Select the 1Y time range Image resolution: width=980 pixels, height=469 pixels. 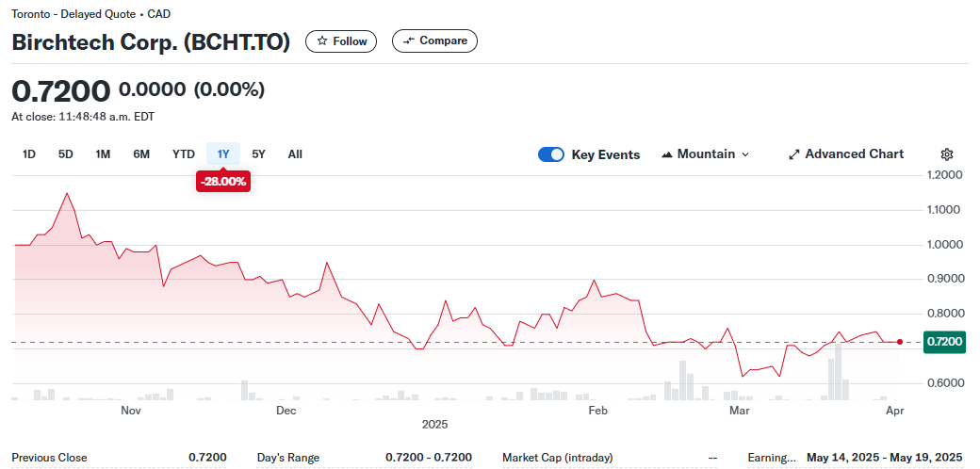click(223, 154)
